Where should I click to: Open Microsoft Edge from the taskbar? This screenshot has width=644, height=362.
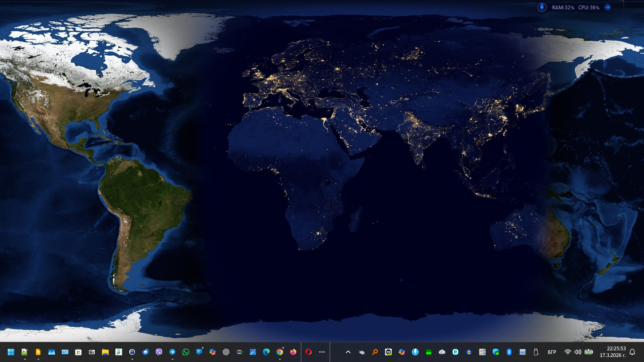point(266,352)
